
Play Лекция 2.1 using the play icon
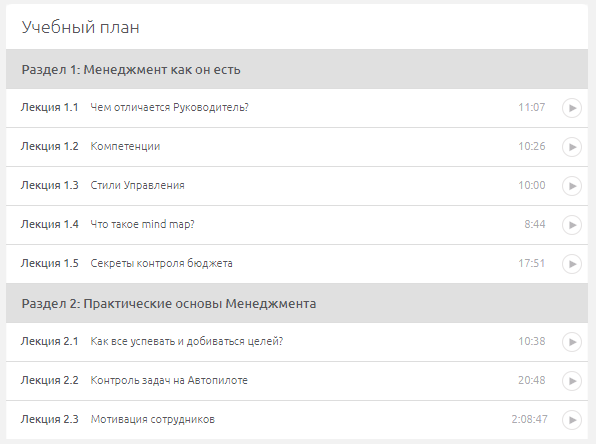click(x=572, y=342)
